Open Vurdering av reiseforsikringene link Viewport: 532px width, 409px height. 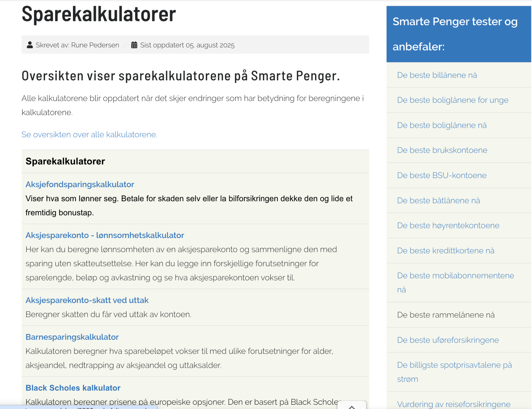point(454,404)
